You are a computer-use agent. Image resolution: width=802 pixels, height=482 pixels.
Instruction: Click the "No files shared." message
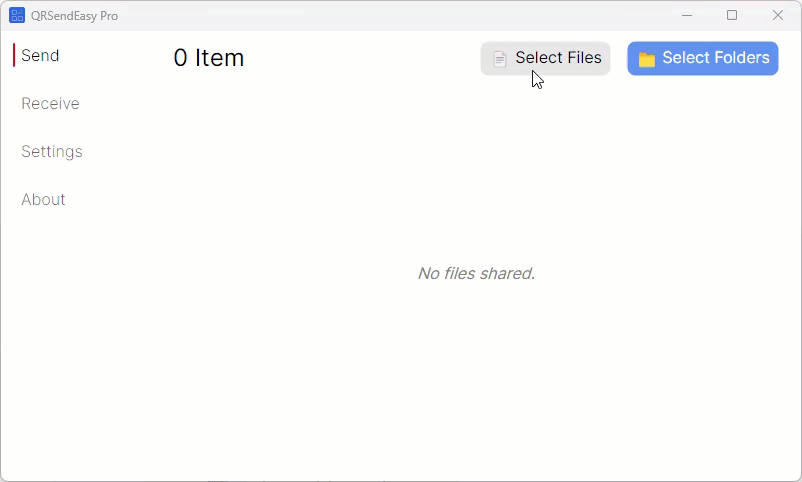pyautogui.click(x=476, y=273)
